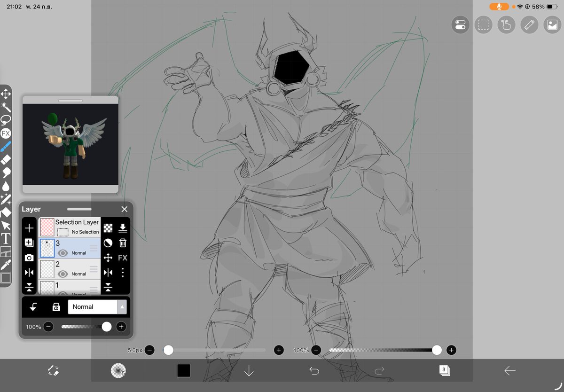Image resolution: width=564 pixels, height=392 pixels.
Task: Hide toolbars with down arrow
Action: coord(249,371)
